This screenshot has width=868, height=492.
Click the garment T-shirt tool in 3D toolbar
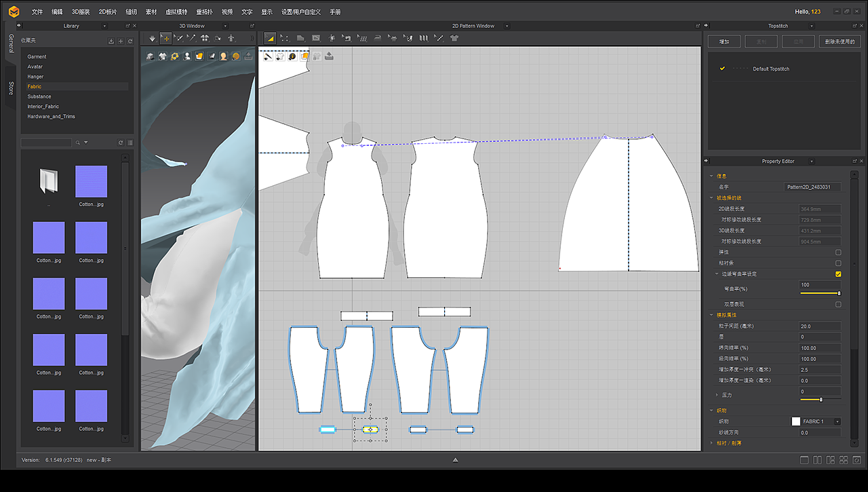[205, 39]
